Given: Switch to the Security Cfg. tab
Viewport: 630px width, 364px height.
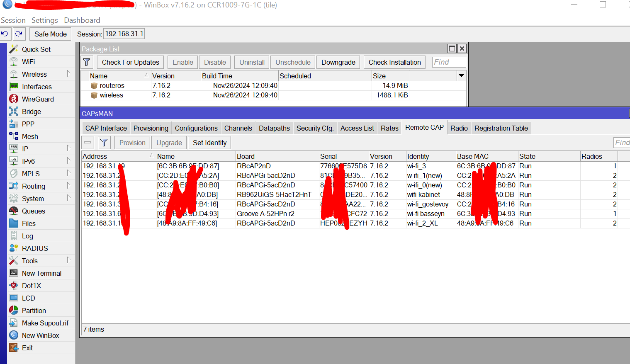Looking at the screenshot, I should click(x=315, y=128).
